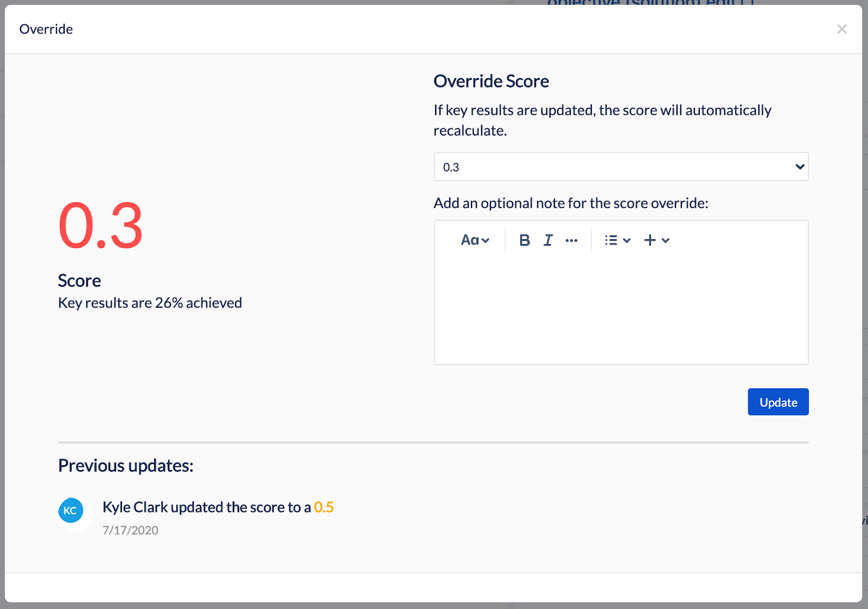Open more formatting options ellipsis

[571, 240]
